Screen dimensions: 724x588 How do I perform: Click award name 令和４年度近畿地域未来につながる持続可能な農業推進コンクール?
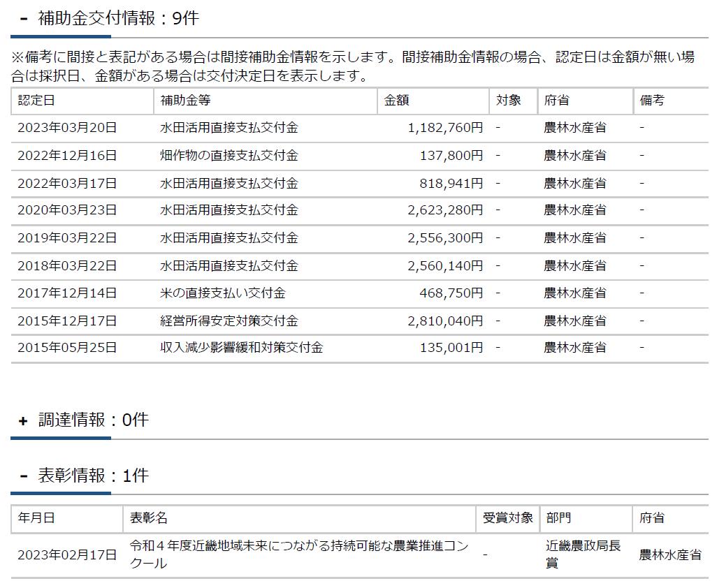click(x=299, y=554)
